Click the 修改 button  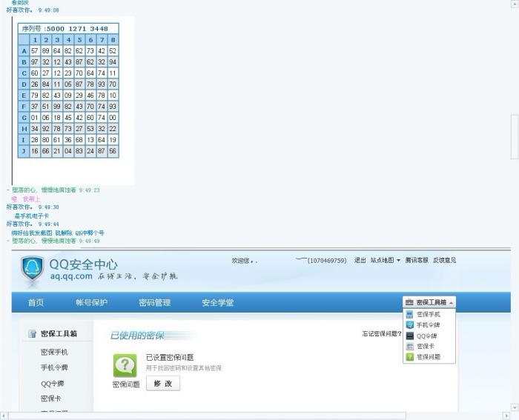163,383
